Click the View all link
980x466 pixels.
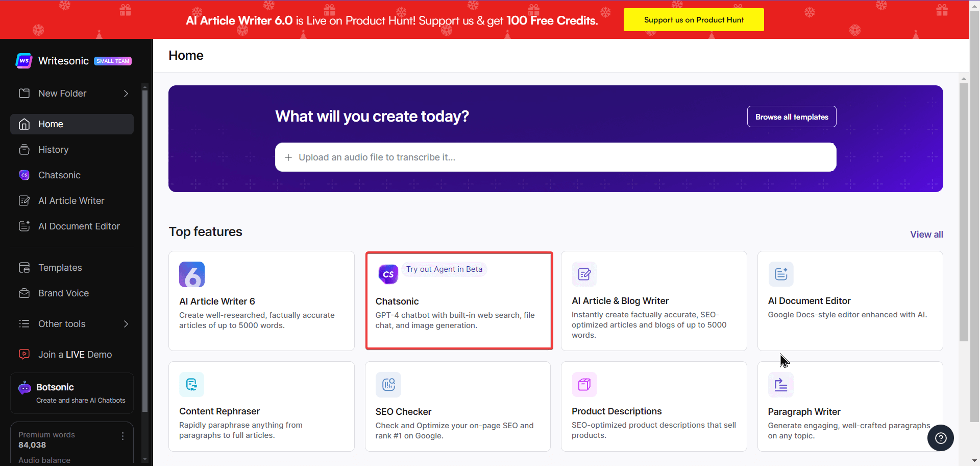click(x=926, y=235)
